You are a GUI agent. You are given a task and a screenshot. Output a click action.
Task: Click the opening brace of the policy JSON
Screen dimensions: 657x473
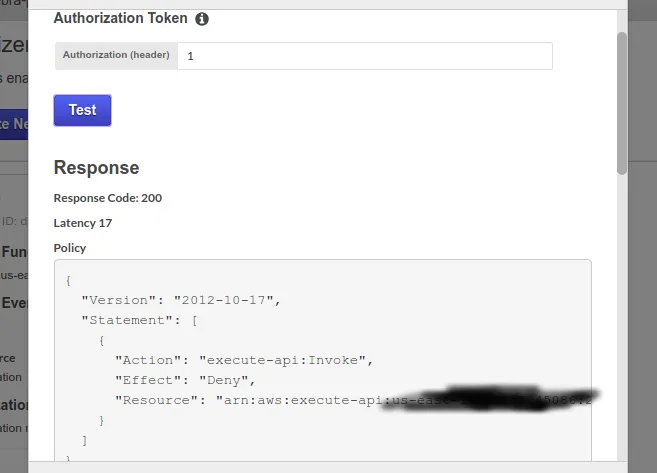68,280
